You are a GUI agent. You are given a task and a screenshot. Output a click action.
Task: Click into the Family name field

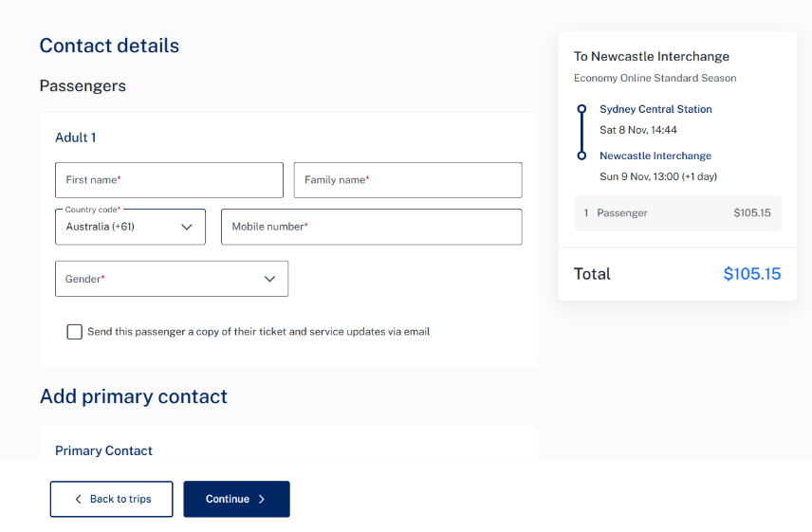tap(408, 180)
